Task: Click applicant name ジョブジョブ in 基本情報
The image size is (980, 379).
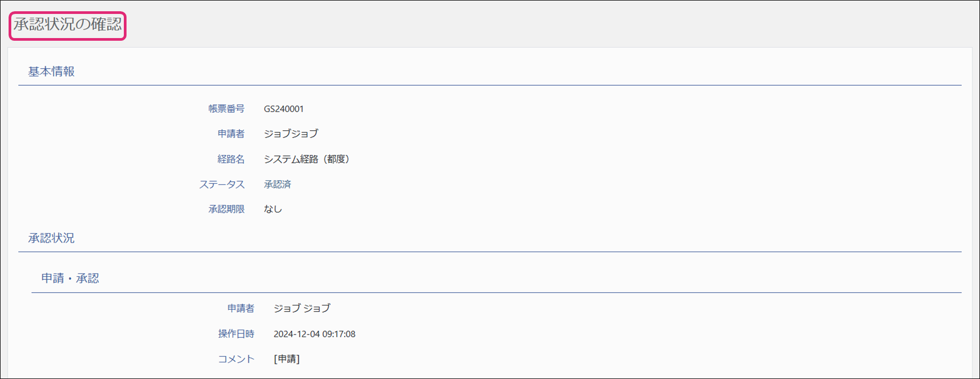Action: 291,134
